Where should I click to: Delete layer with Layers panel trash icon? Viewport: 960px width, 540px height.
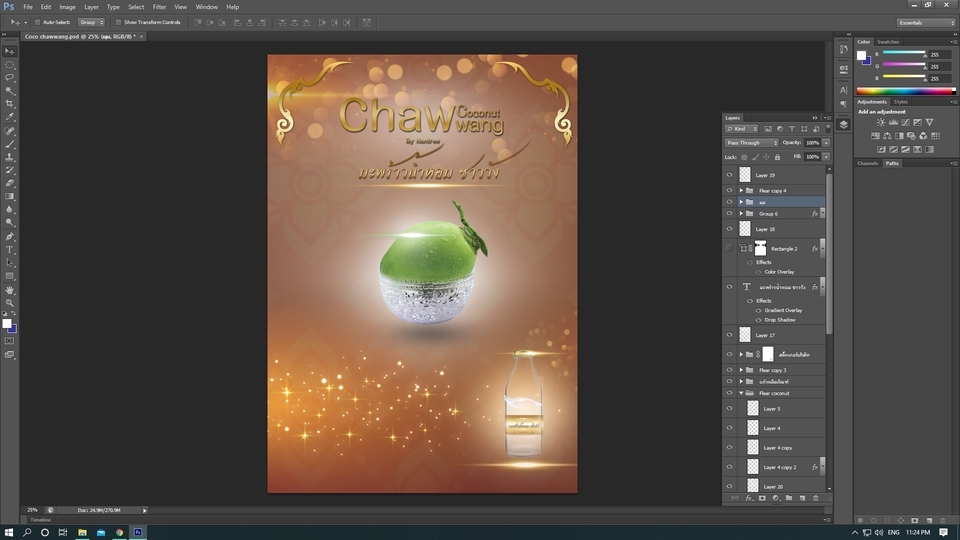(x=816, y=498)
